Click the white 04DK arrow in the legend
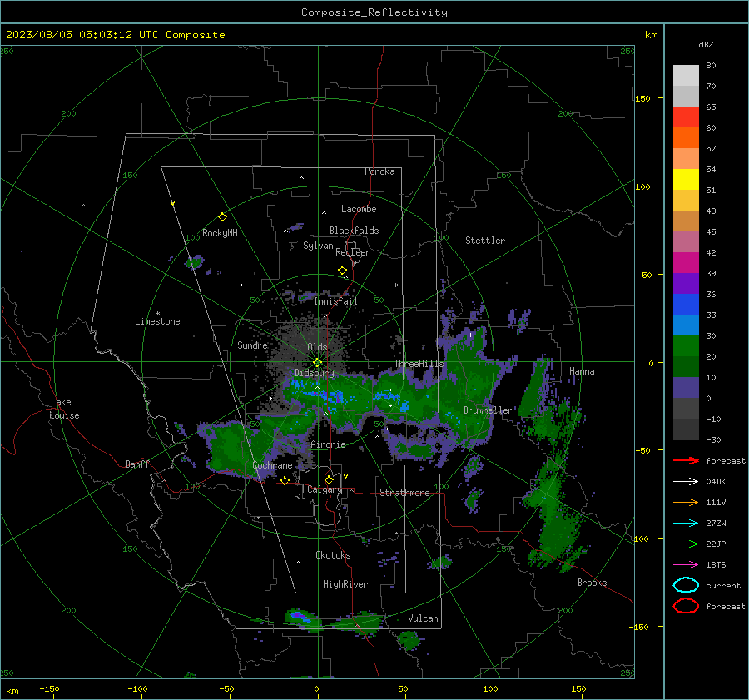749x700 pixels. [686, 481]
